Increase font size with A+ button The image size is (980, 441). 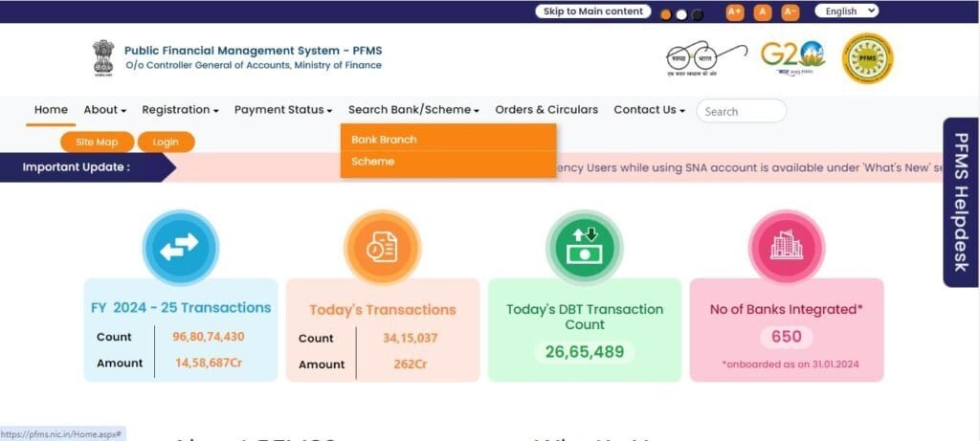click(x=735, y=11)
